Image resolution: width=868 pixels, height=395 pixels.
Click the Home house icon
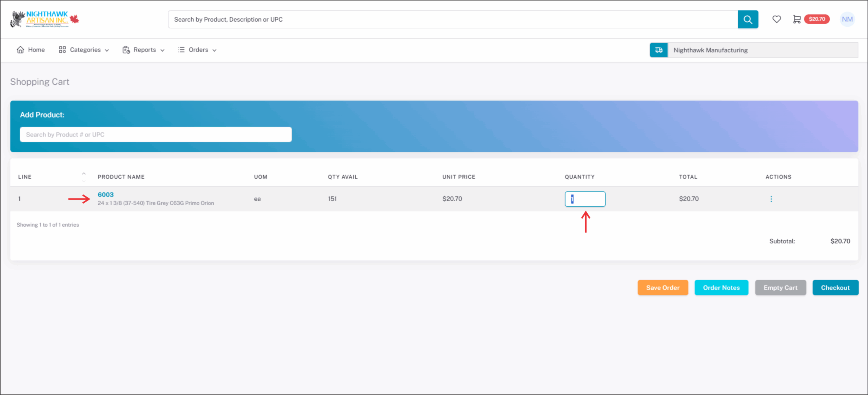(21, 50)
